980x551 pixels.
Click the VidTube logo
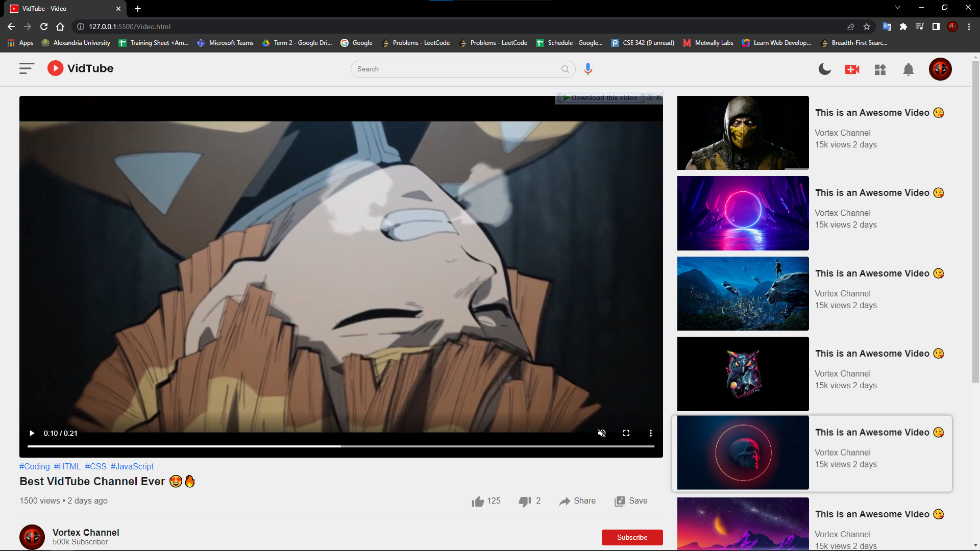[81, 68]
